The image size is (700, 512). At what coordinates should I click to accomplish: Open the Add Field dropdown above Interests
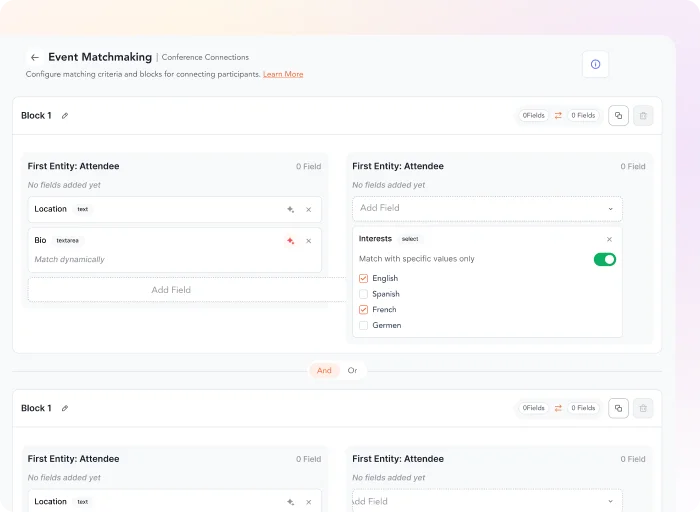click(x=487, y=208)
